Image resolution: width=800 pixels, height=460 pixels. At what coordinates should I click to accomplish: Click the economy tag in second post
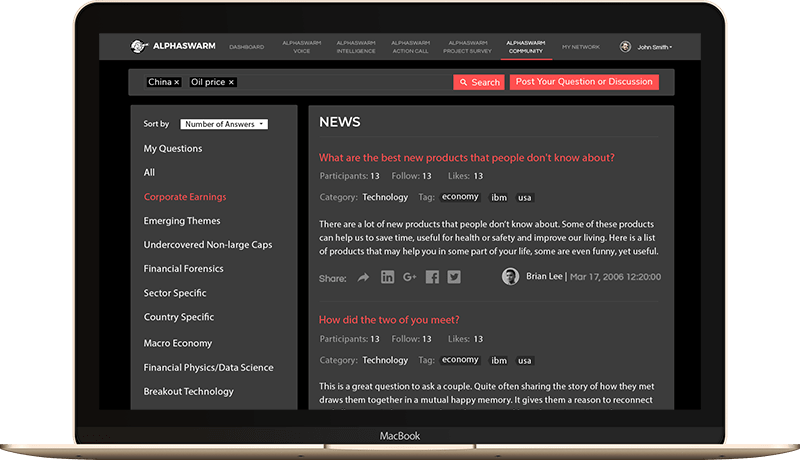coord(460,360)
